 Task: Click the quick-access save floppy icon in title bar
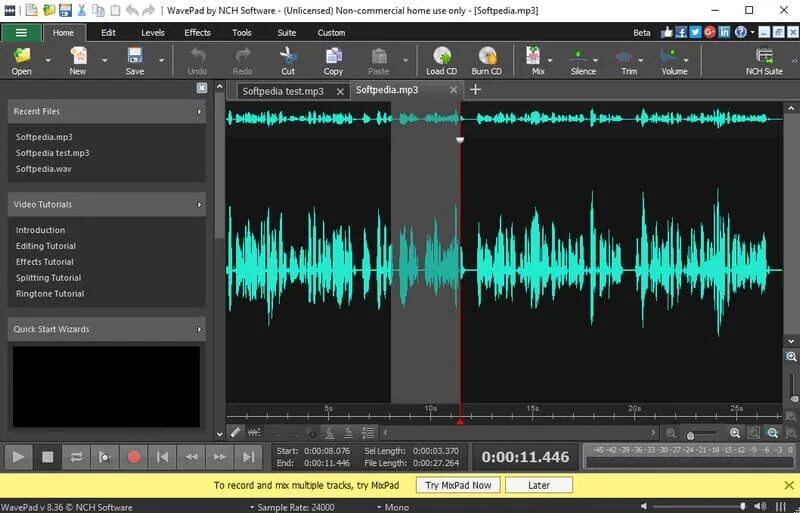[65, 10]
